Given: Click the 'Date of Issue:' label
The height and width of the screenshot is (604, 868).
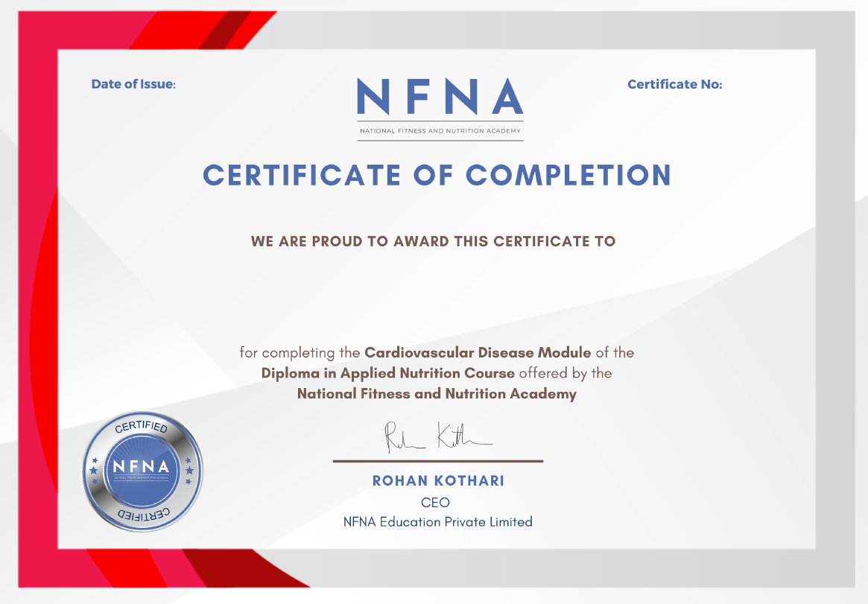Looking at the screenshot, I should tap(133, 84).
